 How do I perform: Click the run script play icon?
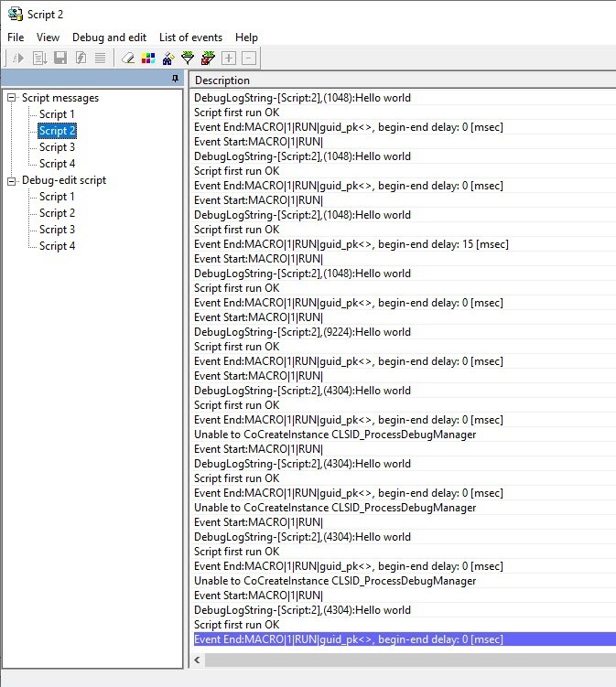[18, 58]
